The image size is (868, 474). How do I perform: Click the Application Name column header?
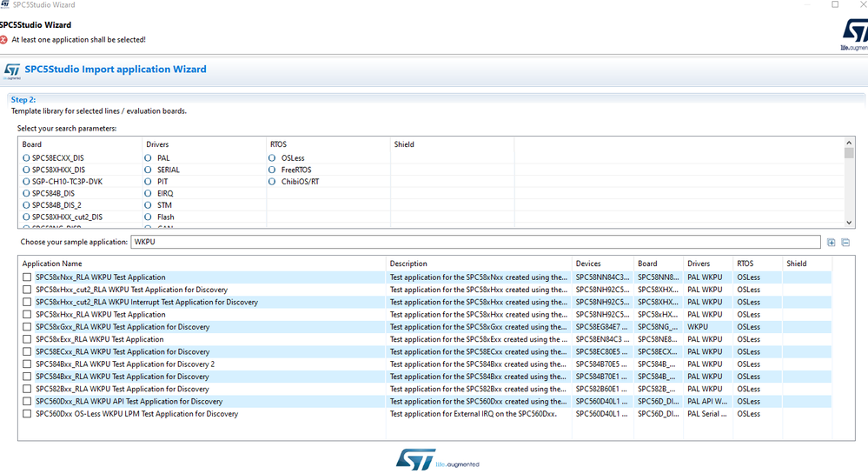pyautogui.click(x=202, y=264)
